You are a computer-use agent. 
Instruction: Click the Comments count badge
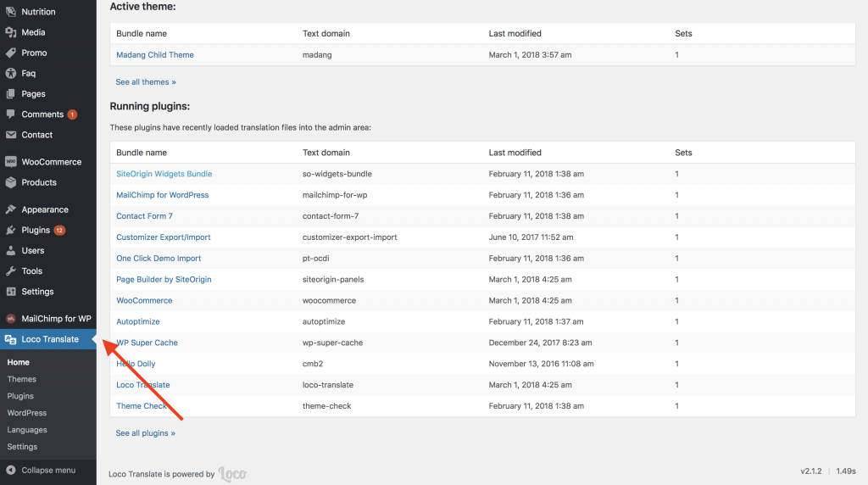tap(72, 114)
